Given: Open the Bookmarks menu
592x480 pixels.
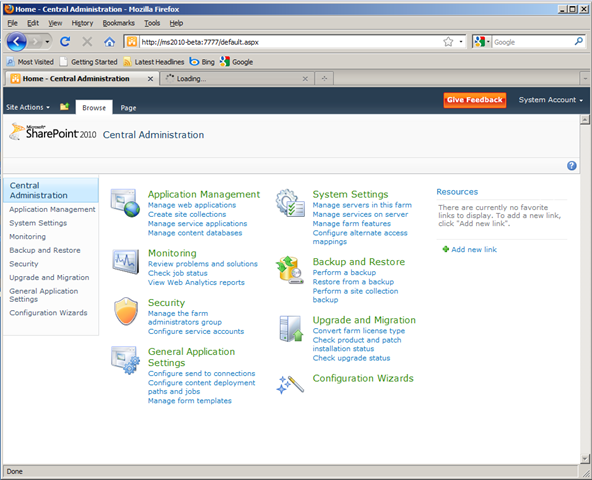Looking at the screenshot, I should coord(119,23).
